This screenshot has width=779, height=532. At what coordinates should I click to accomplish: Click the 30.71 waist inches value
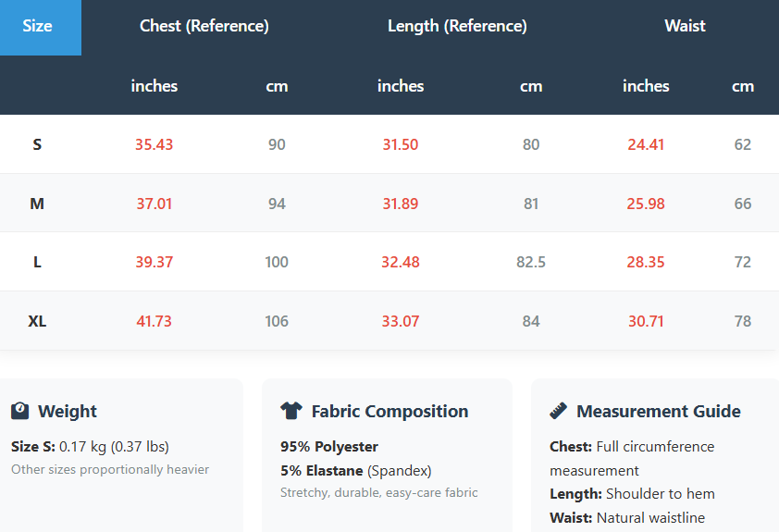(x=646, y=321)
